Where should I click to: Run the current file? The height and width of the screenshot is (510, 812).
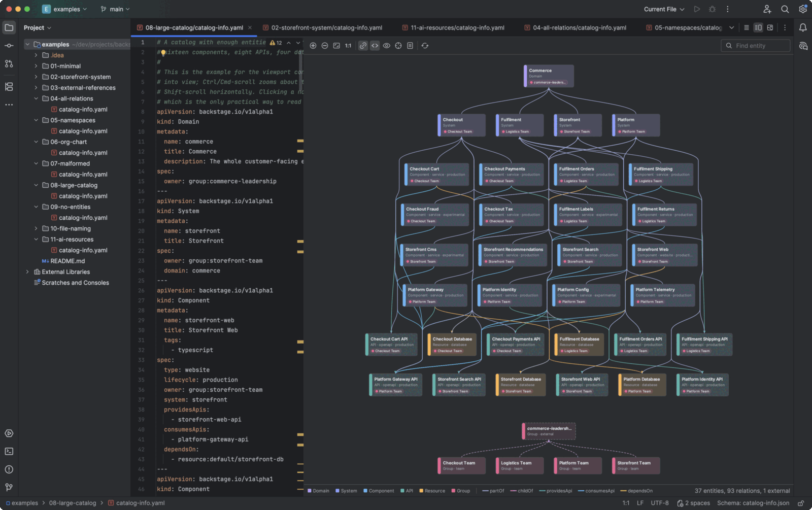(x=697, y=9)
